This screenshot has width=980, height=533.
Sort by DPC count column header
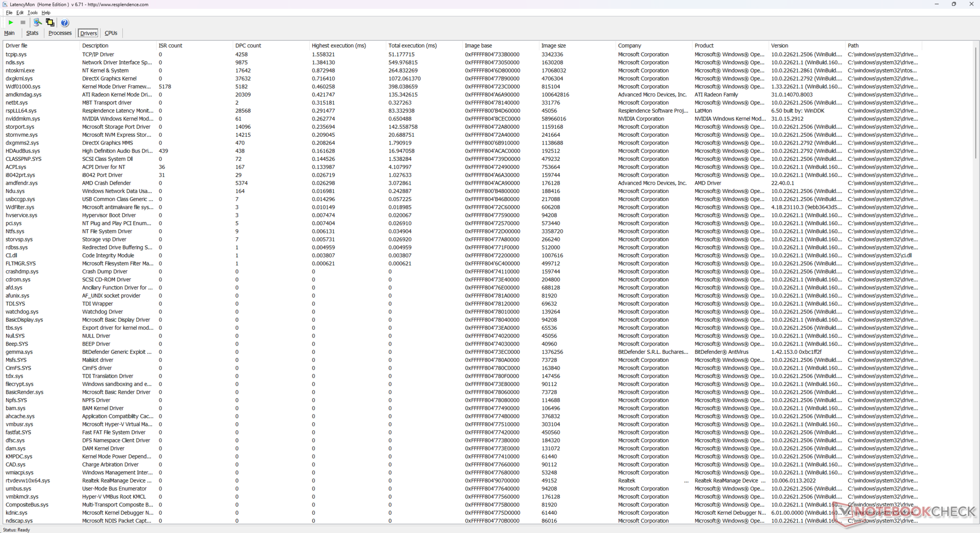[248, 45]
